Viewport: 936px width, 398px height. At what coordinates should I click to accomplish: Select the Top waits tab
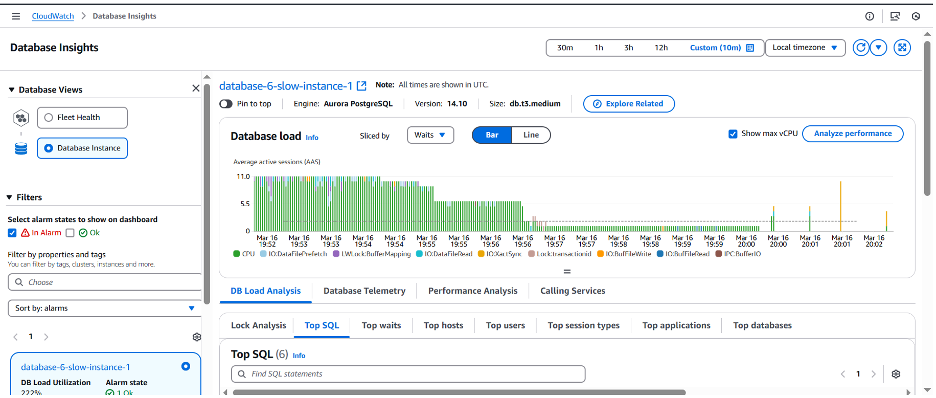(381, 325)
